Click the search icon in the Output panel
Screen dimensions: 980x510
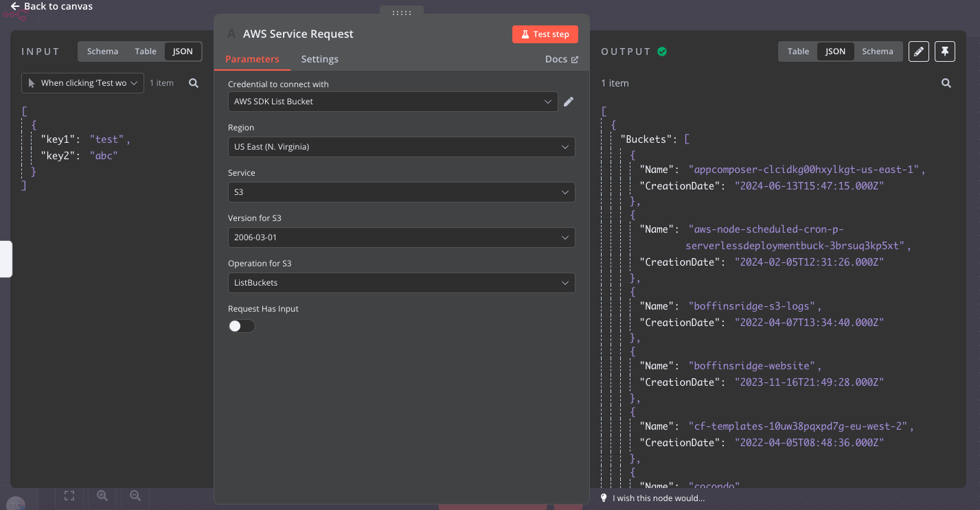click(946, 83)
